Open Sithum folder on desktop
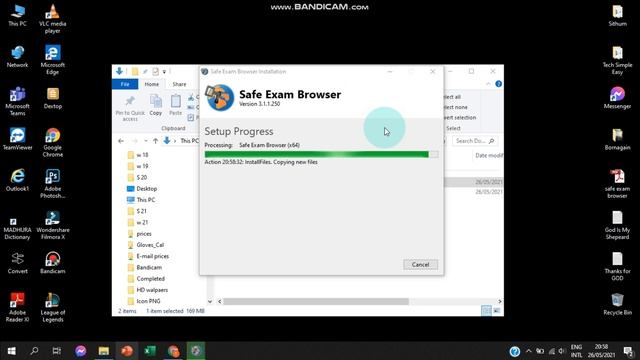Viewport: 640px width, 360px height. [618, 16]
